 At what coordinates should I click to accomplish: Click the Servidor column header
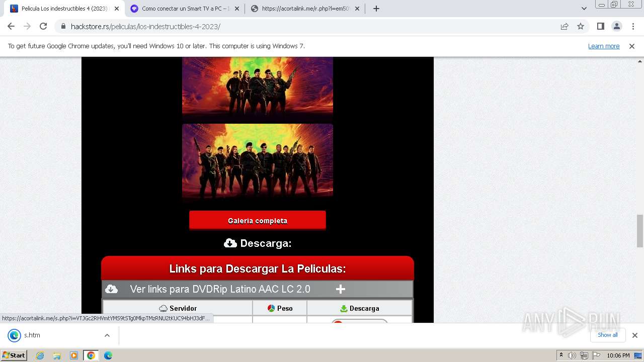pyautogui.click(x=178, y=308)
